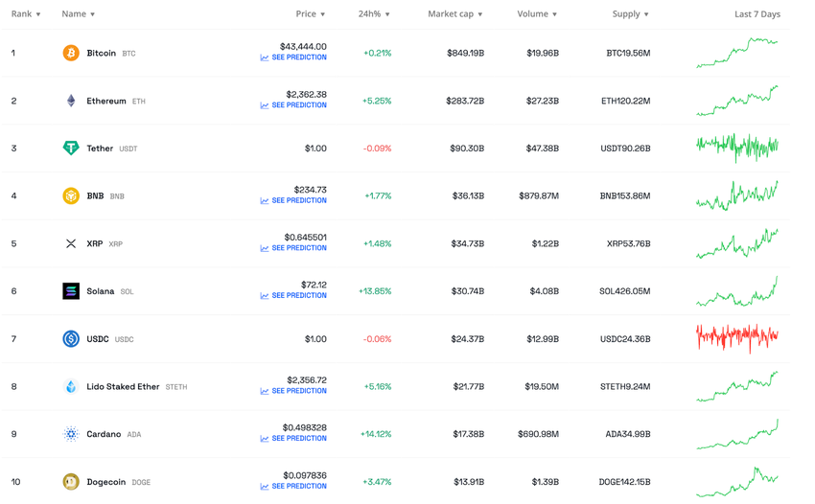Open XRP's SEE PREDICTION link
Screen dimensions: 815x504
point(299,248)
